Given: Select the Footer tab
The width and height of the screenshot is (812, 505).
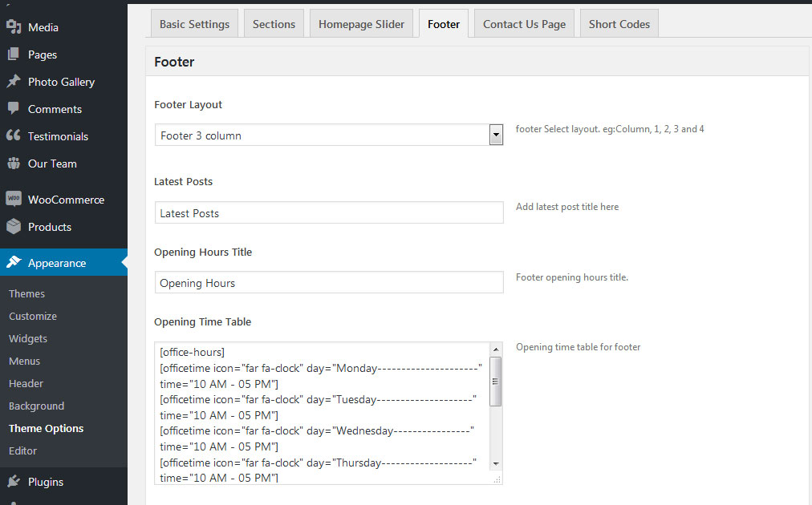Looking at the screenshot, I should coord(443,24).
